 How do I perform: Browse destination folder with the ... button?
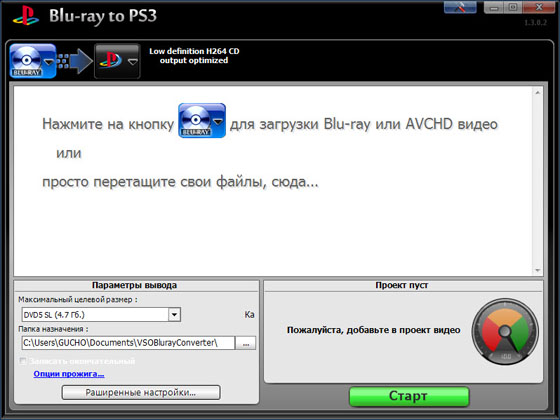tap(246, 343)
